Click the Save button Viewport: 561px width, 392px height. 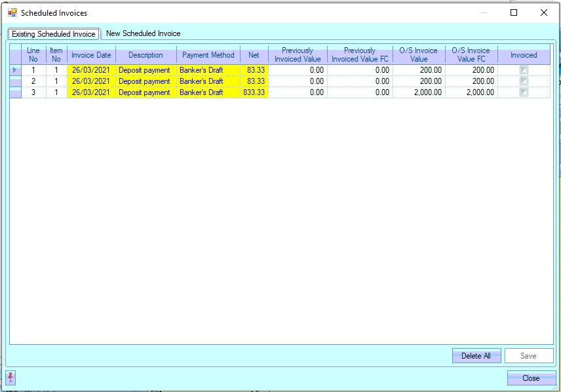pyautogui.click(x=528, y=356)
